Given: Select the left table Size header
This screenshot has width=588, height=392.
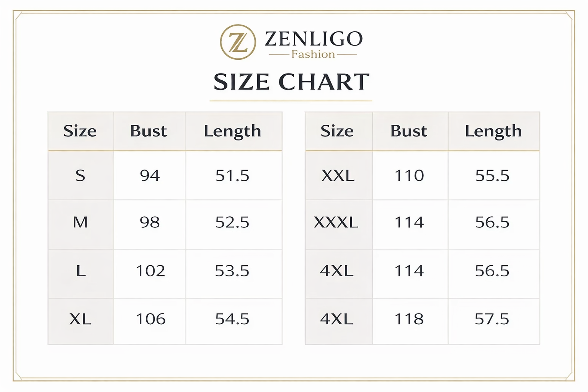Looking at the screenshot, I should tap(80, 131).
